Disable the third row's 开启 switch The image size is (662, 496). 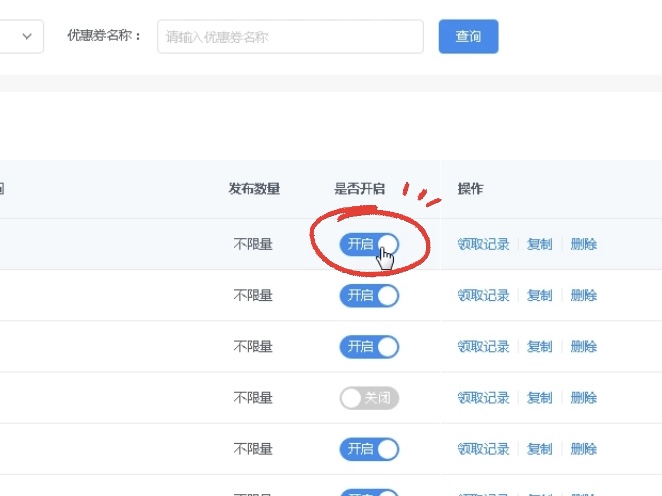coord(369,347)
